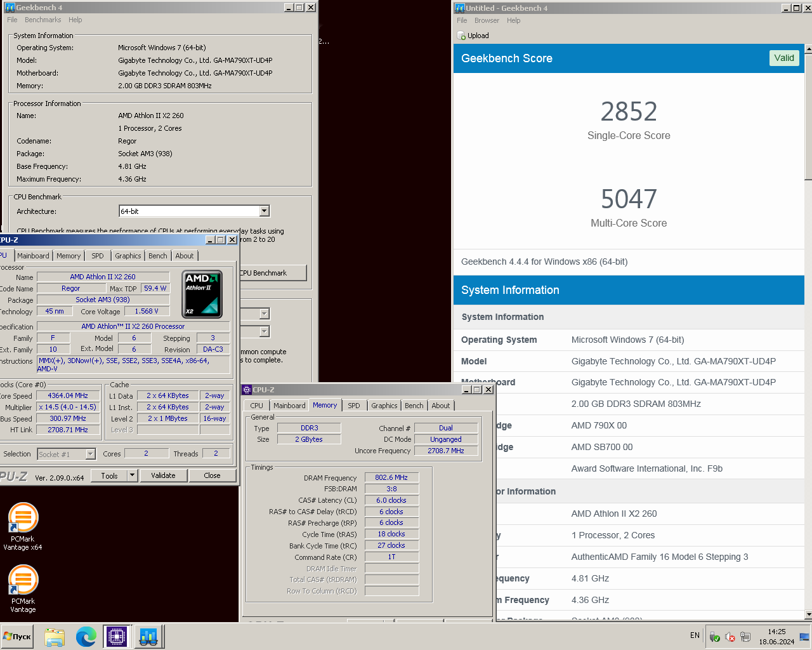
Task: Click the HT Link 2708.71 MHz value
Action: pyautogui.click(x=68, y=430)
